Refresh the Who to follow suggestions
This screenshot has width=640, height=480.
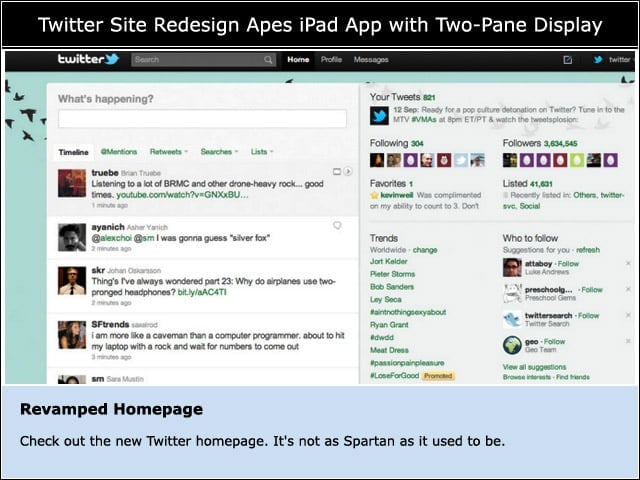(588, 250)
